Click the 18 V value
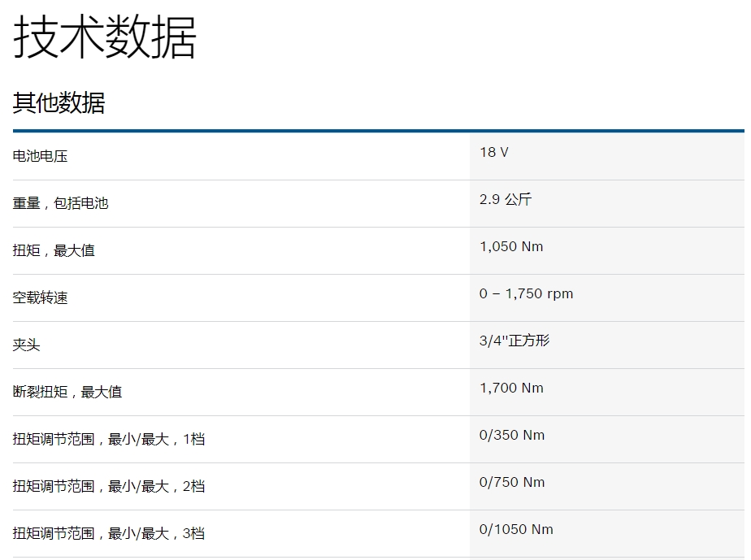The image size is (751, 560). coord(493,152)
